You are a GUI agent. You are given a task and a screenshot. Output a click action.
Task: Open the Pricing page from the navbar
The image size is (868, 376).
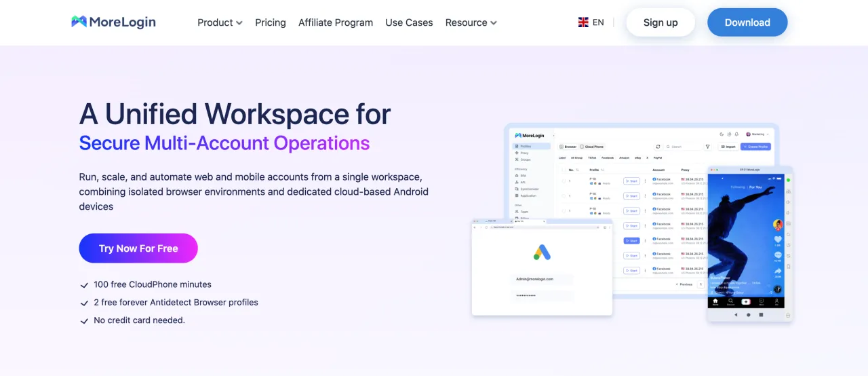click(271, 22)
